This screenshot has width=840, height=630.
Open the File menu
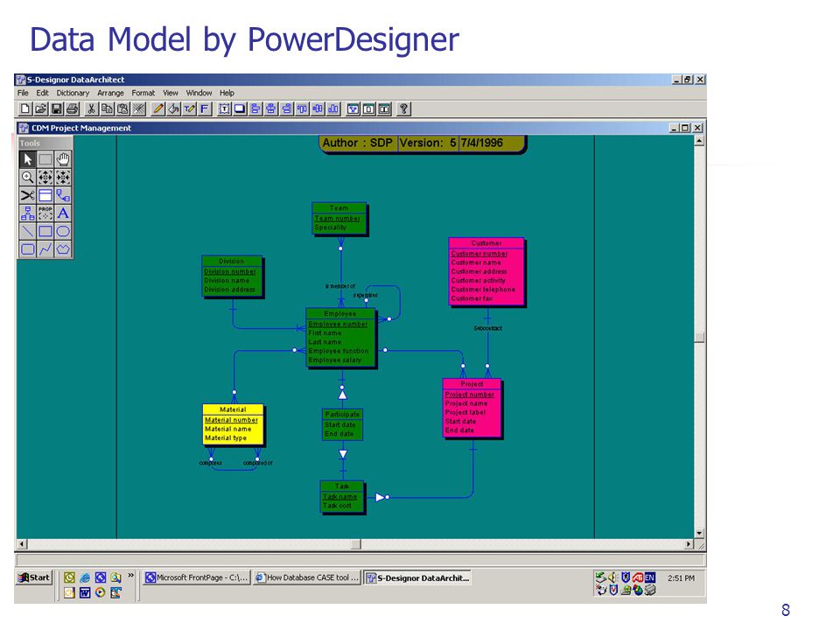click(x=23, y=93)
